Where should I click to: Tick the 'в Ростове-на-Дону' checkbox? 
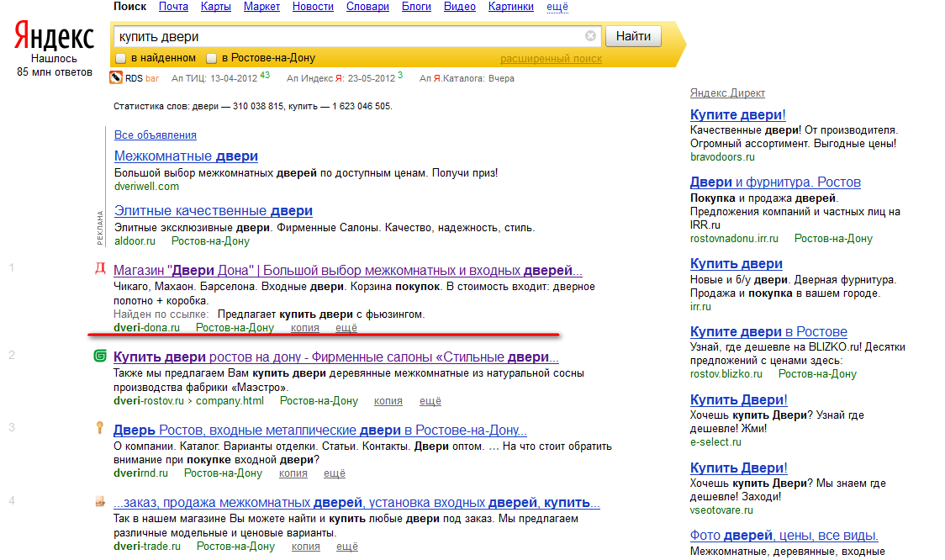point(212,59)
